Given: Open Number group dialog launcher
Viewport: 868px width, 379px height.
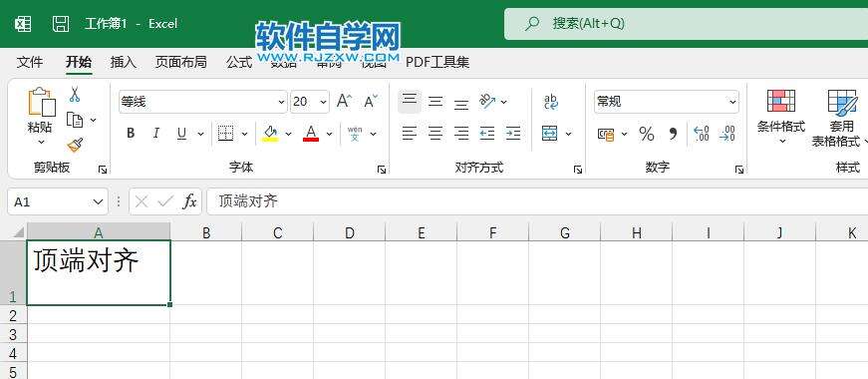Looking at the screenshot, I should [x=739, y=170].
